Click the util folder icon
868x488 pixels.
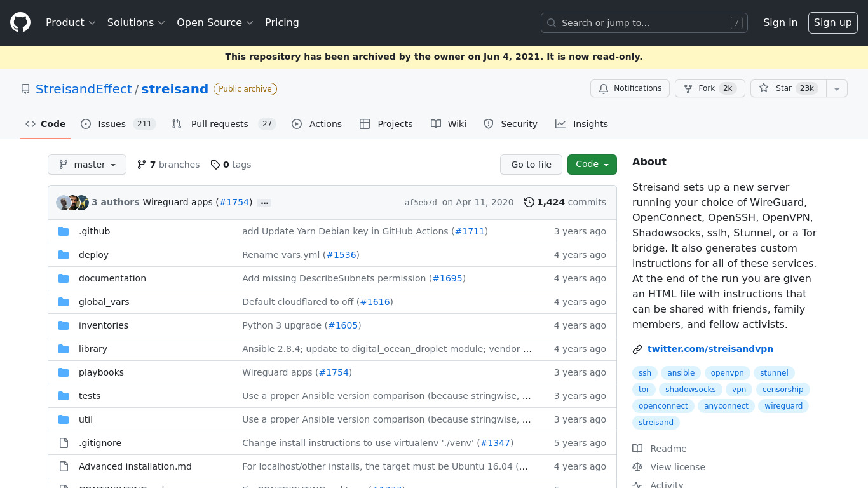coord(64,419)
